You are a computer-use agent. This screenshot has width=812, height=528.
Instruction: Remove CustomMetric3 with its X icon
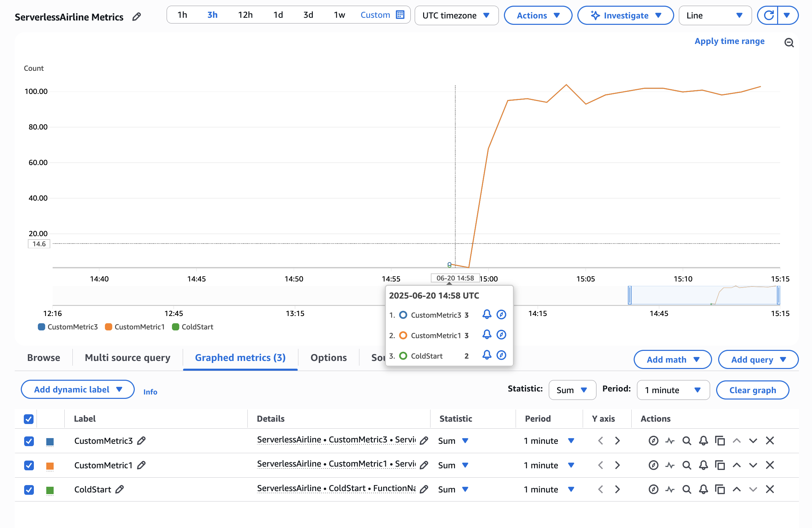[x=770, y=441]
